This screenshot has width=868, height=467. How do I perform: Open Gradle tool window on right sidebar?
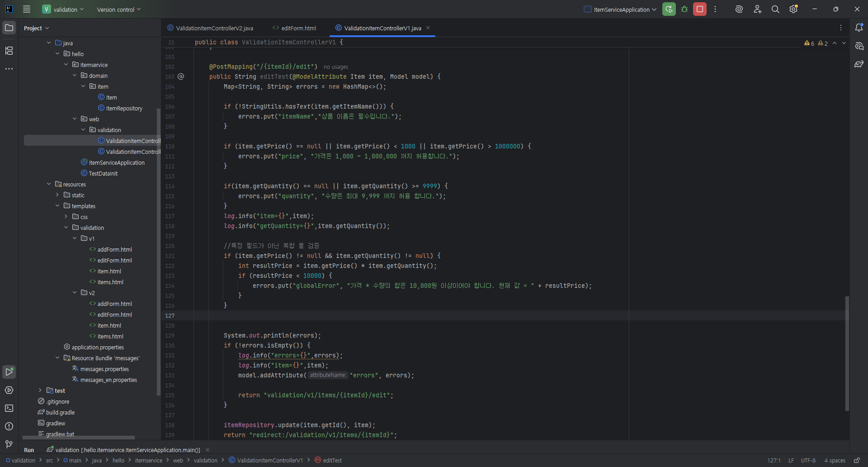(x=859, y=64)
